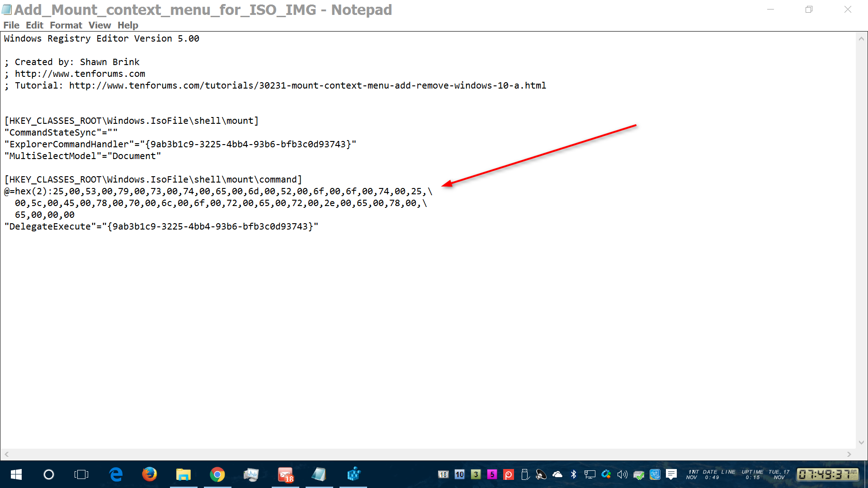The width and height of the screenshot is (868, 488).
Task: Open OneDrive cloud tray icon
Action: click(x=557, y=474)
